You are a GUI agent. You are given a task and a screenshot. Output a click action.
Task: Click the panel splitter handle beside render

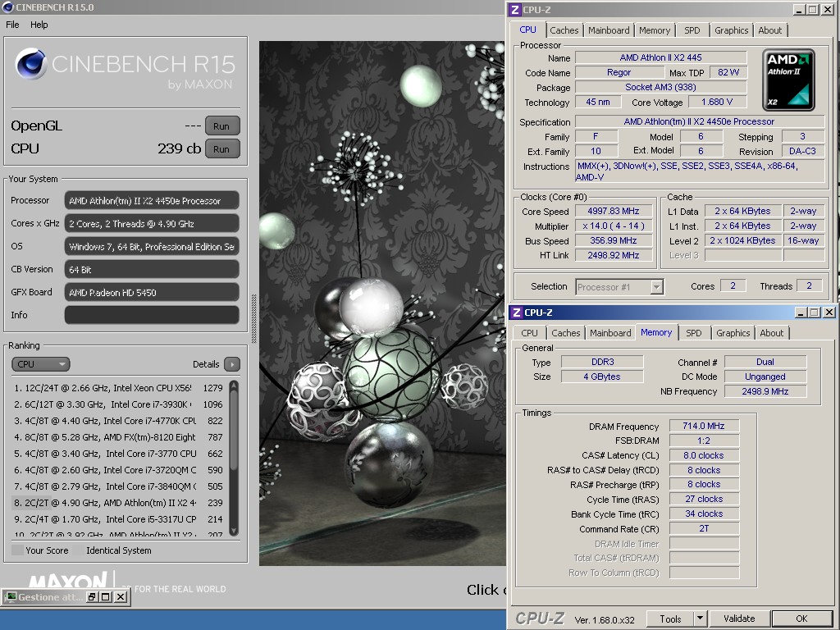253,319
